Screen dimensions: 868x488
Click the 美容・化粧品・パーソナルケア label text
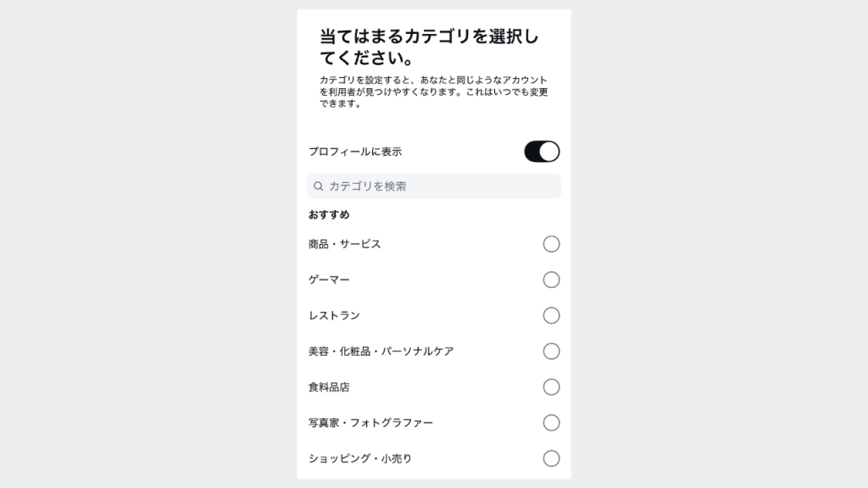pos(381,351)
